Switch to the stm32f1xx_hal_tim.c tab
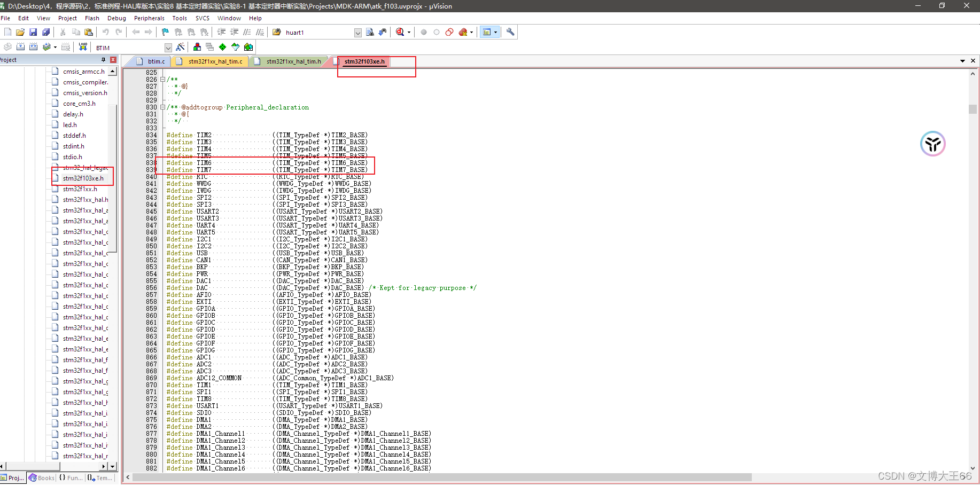This screenshot has height=486, width=980. [x=210, y=61]
